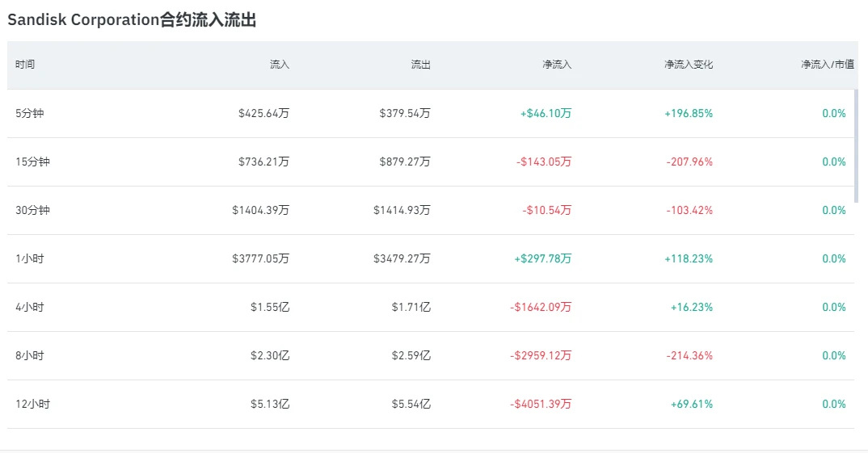Click outflow value $3479.27万

pyautogui.click(x=402, y=258)
